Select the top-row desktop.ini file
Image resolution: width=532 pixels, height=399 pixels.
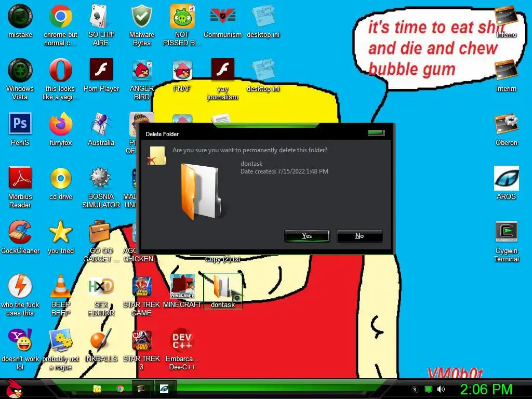(263, 21)
